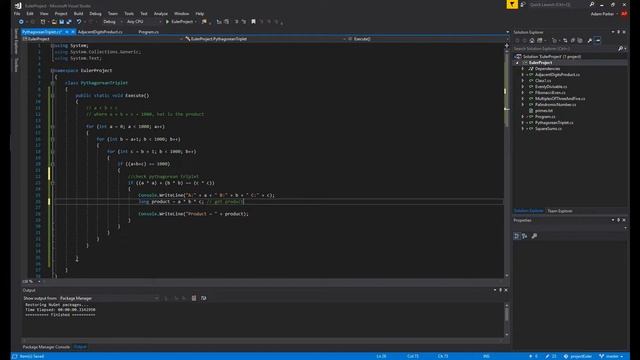The height and width of the screenshot is (360, 640).
Task: Select EvenlyDivisible.cs in Solution Explorer
Action: pos(551,87)
